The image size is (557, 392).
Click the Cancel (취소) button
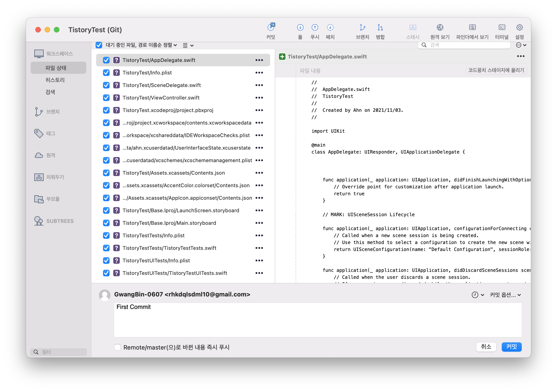(486, 347)
